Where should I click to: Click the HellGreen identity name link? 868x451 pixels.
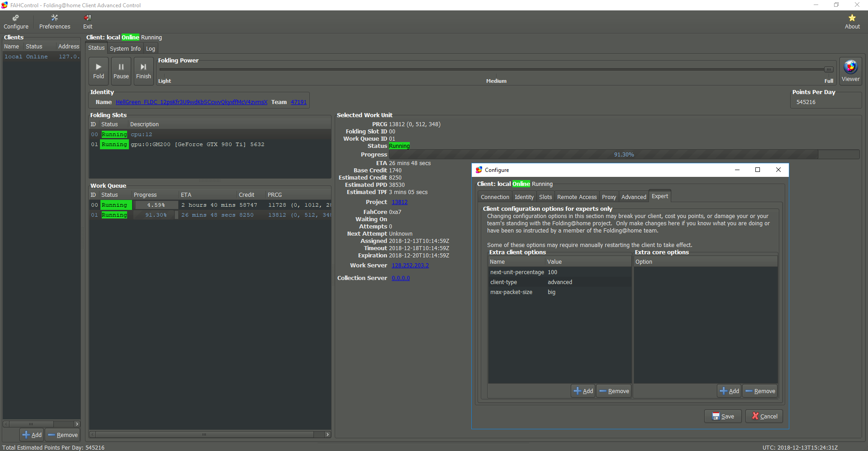pyautogui.click(x=191, y=102)
